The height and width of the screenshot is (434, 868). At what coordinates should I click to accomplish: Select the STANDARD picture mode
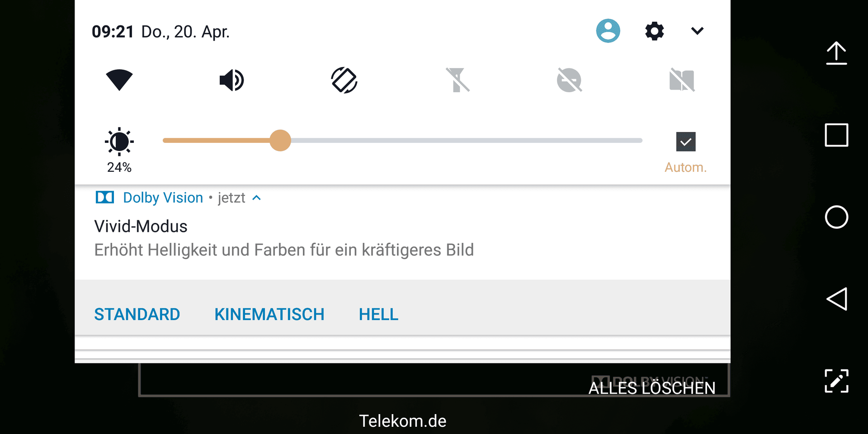137,314
